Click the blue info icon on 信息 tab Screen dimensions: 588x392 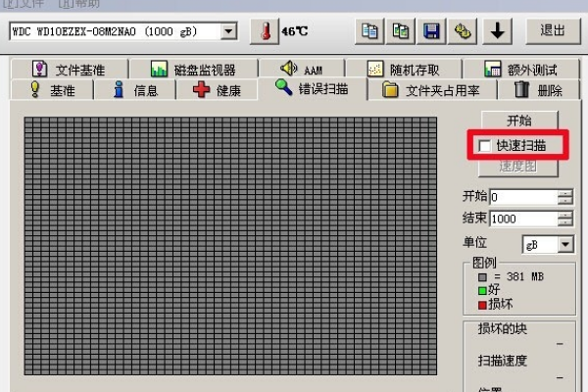[x=119, y=89]
